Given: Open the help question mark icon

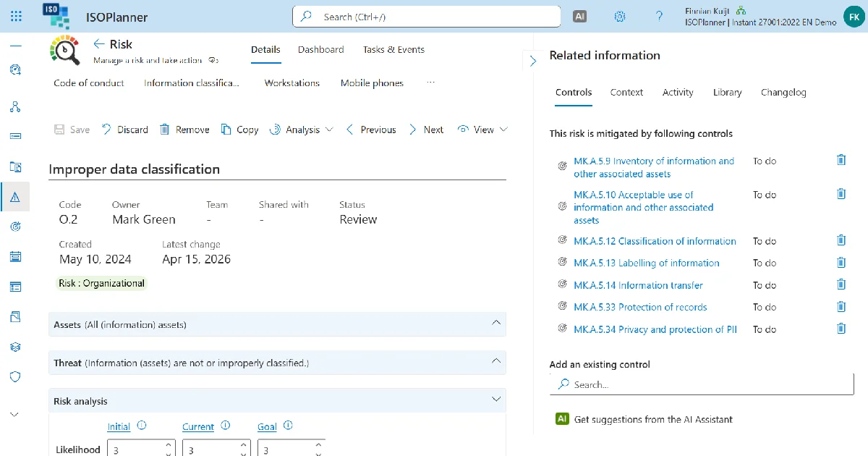Looking at the screenshot, I should tap(659, 16).
